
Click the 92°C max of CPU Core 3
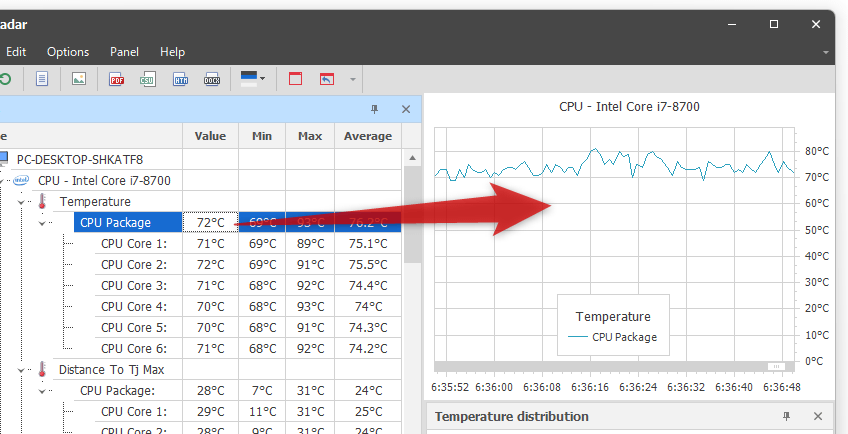pyautogui.click(x=310, y=285)
